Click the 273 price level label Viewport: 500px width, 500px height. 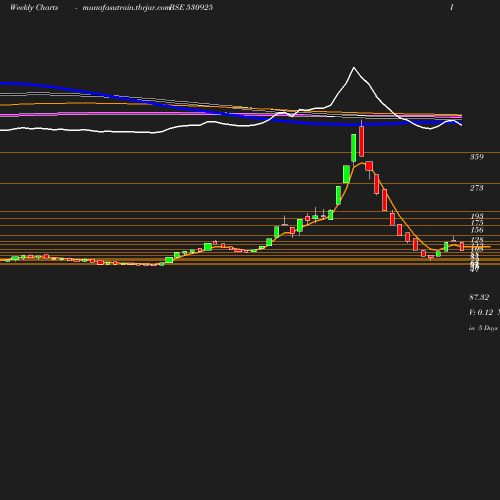coord(477,188)
